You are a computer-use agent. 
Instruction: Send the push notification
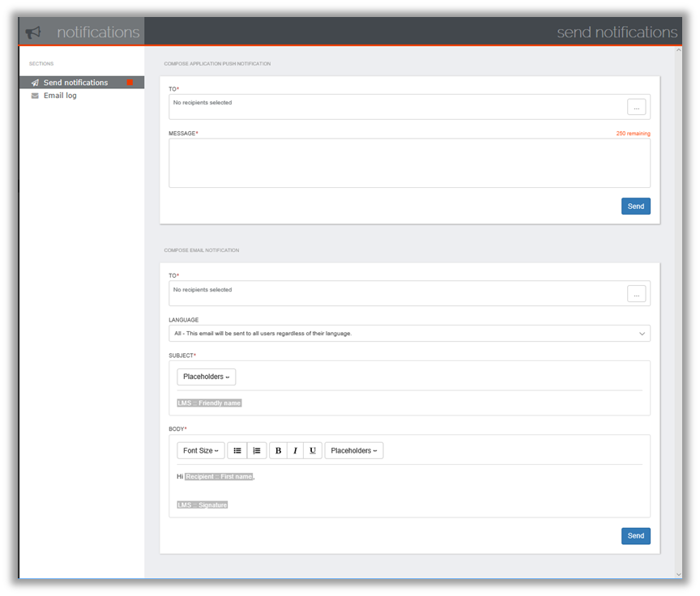[x=635, y=206]
